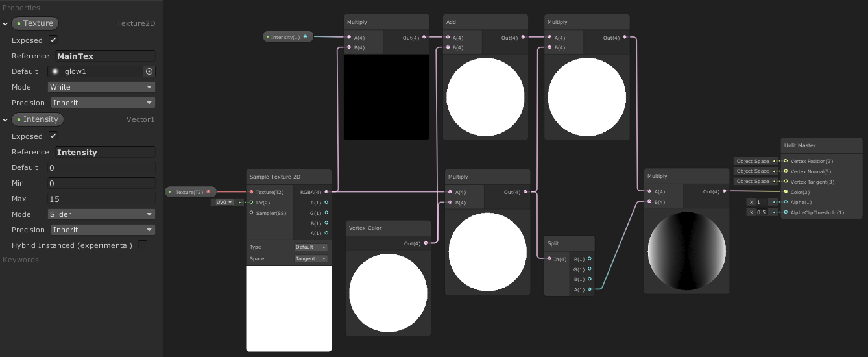
Task: Click the Intensity Min value field
Action: (x=101, y=183)
